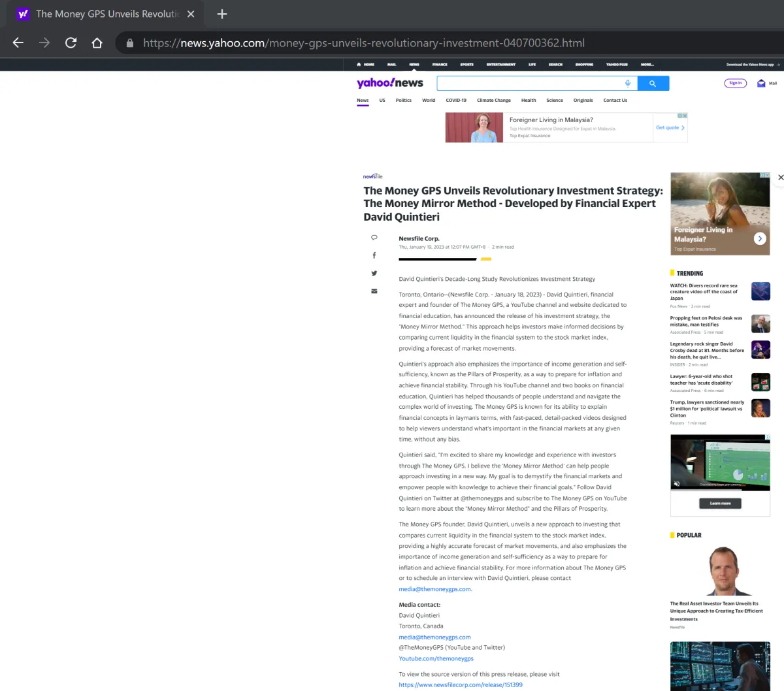Share the article by email envelope icon
Image resolution: width=784 pixels, height=691 pixels.
tap(374, 291)
